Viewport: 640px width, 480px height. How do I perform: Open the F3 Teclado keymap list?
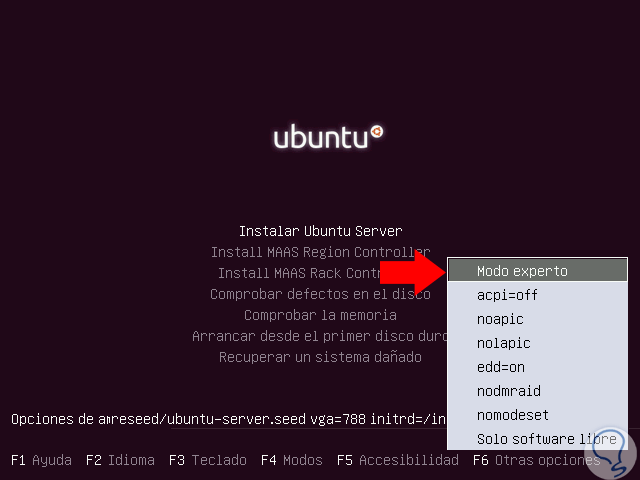pyautogui.click(x=204, y=460)
